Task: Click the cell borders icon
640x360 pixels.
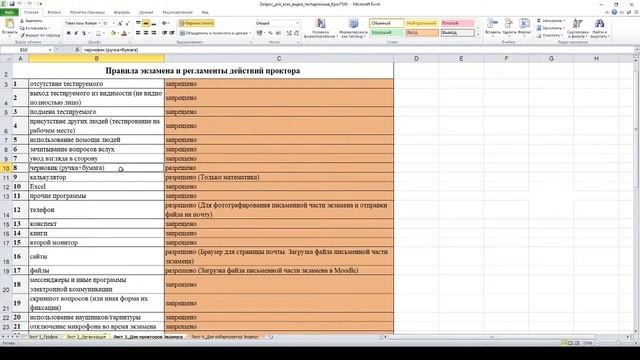Action: point(98,33)
